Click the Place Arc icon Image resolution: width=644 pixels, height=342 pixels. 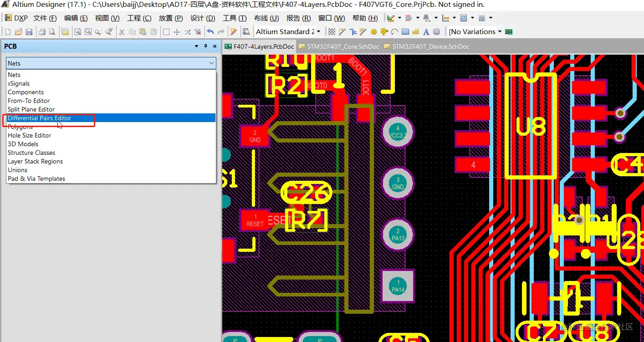(x=394, y=32)
